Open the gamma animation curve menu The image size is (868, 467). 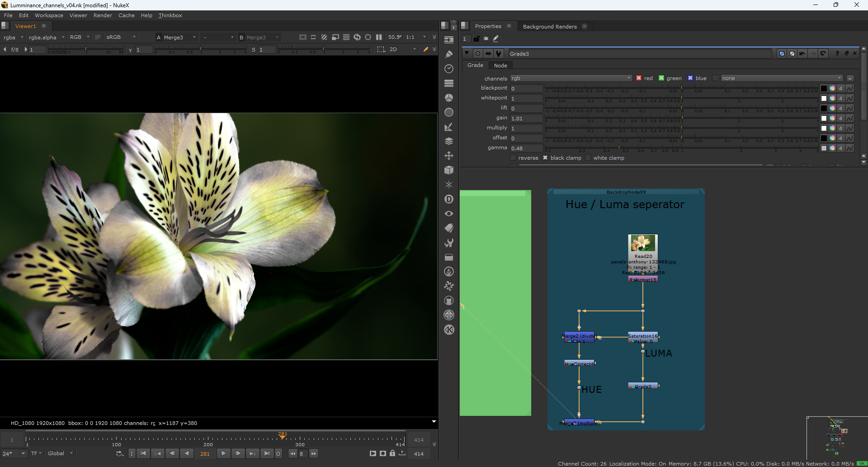[850, 148]
